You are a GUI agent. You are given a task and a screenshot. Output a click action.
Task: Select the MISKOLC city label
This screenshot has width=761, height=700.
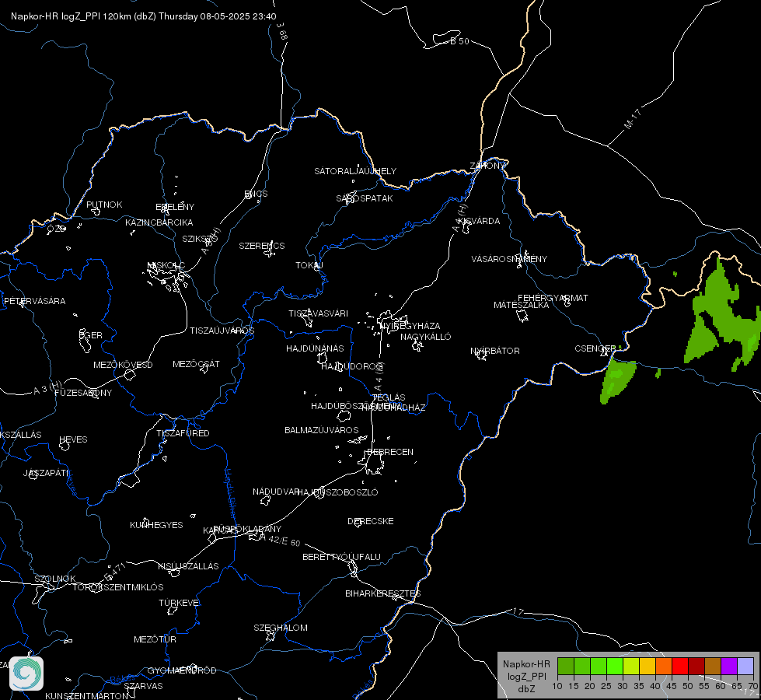tap(166, 265)
